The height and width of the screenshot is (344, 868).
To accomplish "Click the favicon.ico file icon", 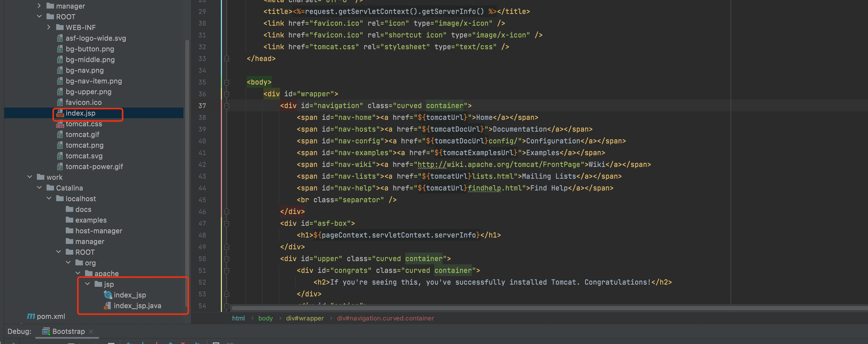I will click(x=60, y=102).
